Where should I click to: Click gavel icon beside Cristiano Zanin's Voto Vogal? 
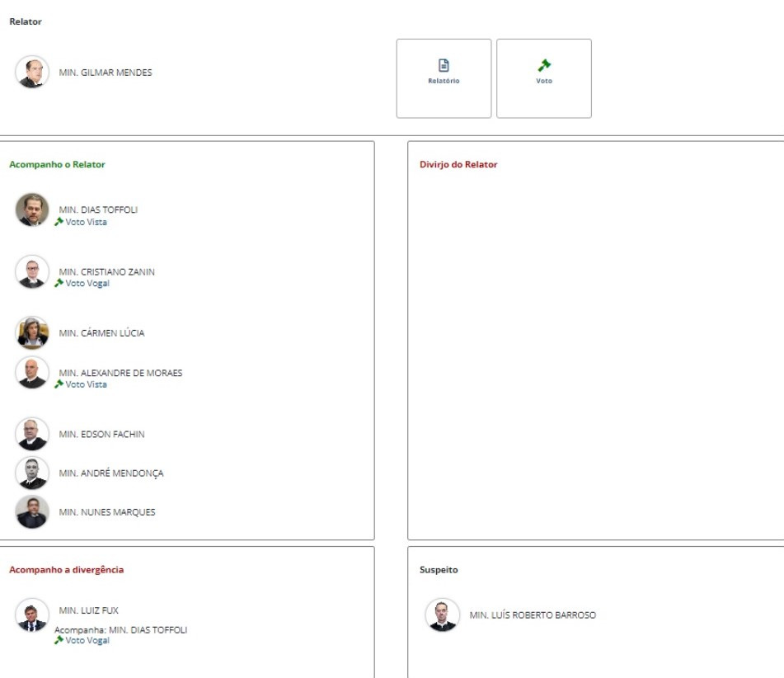(x=59, y=284)
